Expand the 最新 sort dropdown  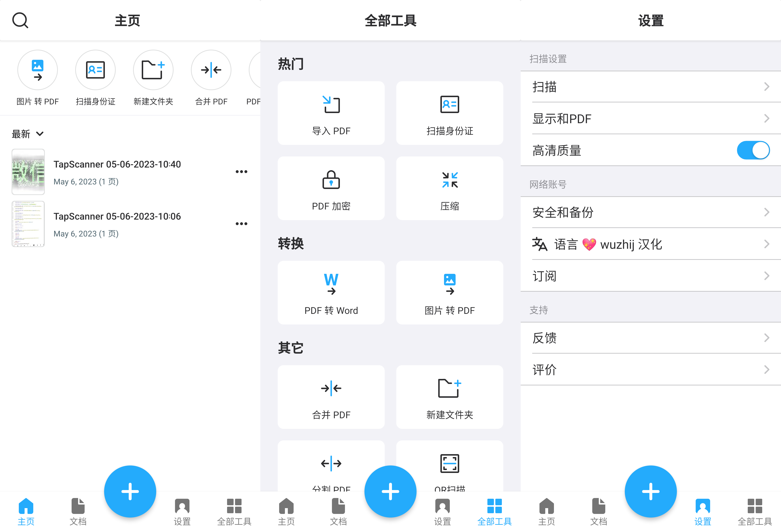click(x=28, y=134)
